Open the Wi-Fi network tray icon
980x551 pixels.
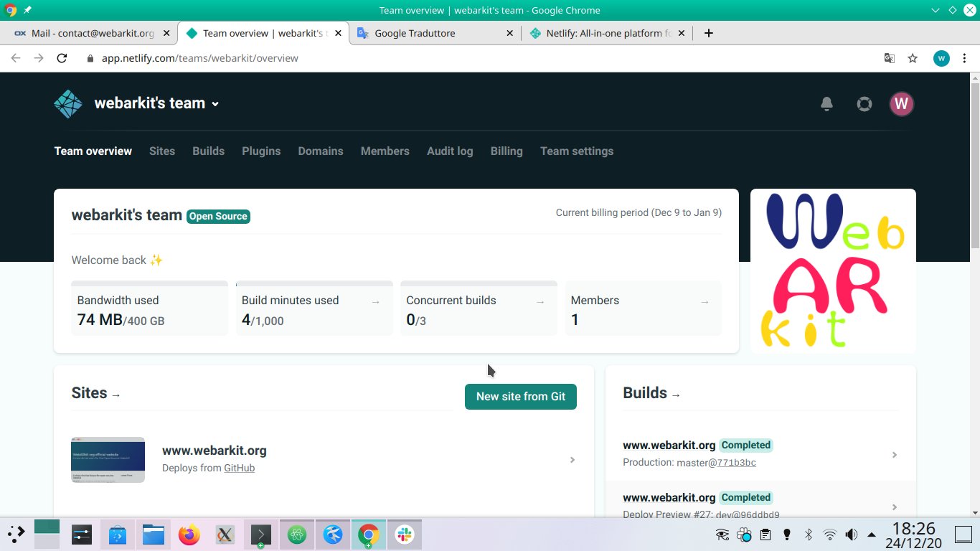point(830,534)
